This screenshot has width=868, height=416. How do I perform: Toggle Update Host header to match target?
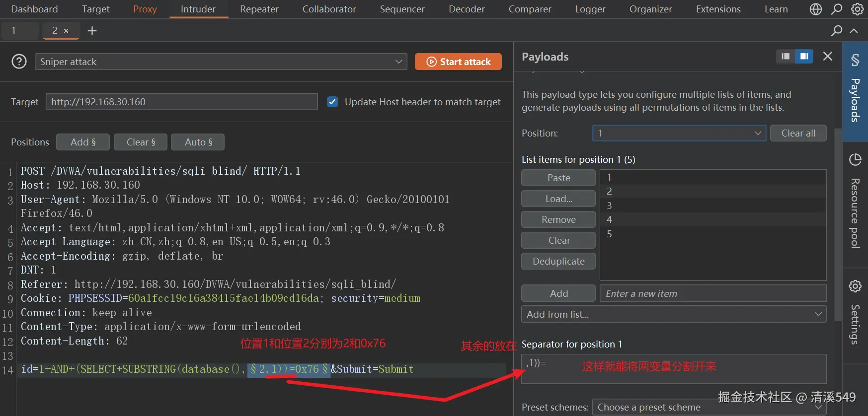point(332,102)
